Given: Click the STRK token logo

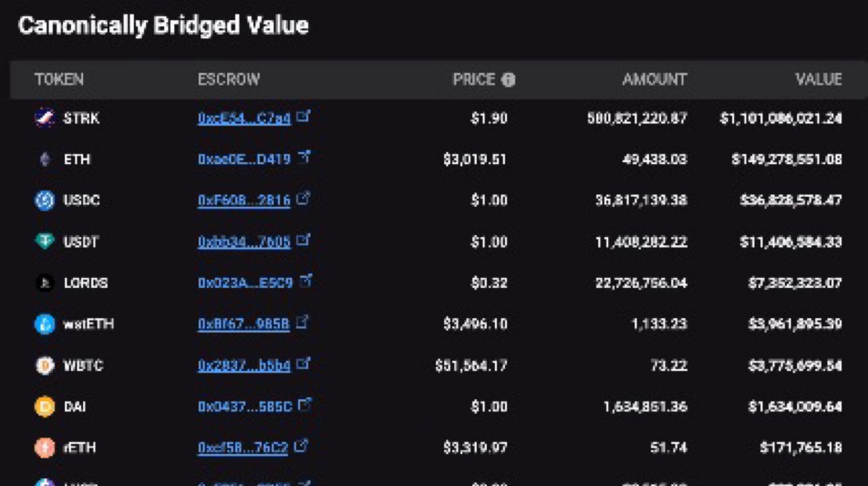Looking at the screenshot, I should 45,118.
